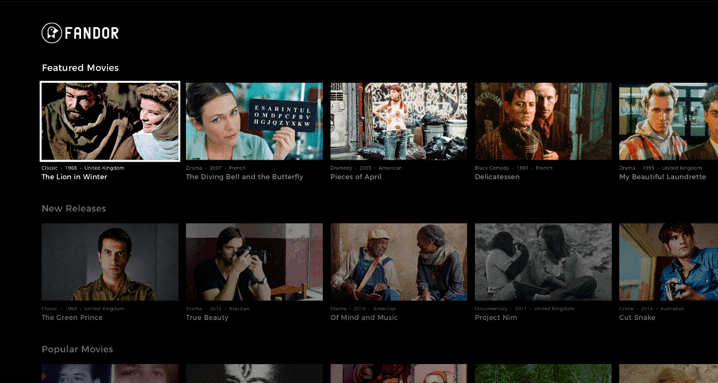718x383 pixels.
Task: Click The Lion in Winter title
Action: click(x=74, y=177)
